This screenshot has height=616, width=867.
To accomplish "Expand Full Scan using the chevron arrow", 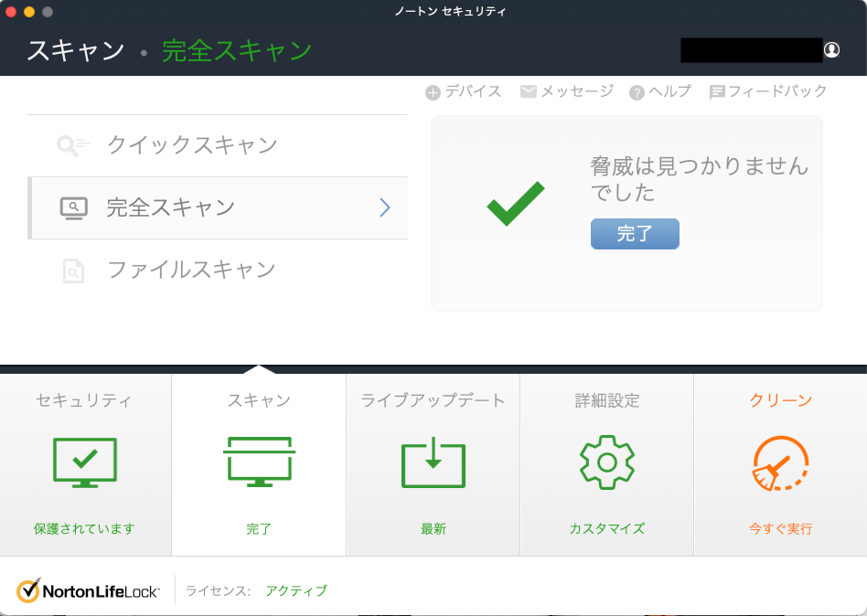I will [385, 208].
